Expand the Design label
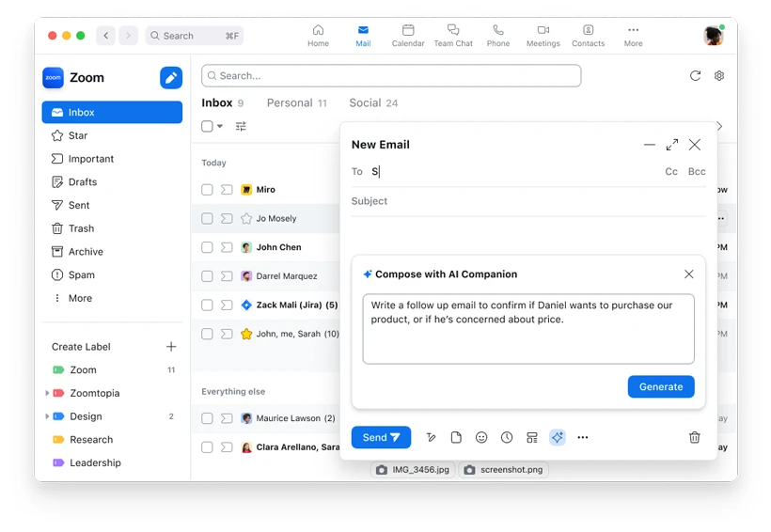 [47, 416]
